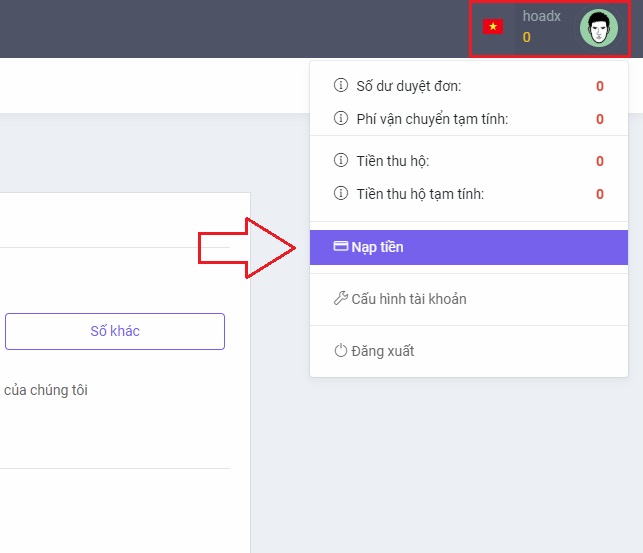
Task: Click info icon beside Tiền thu hộ
Action: tap(341, 161)
